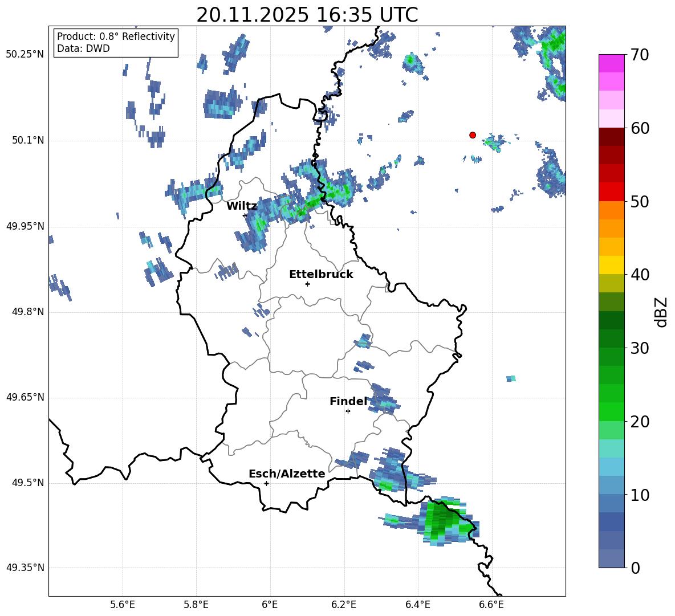The height and width of the screenshot is (616, 675).
Task: Click the red dot marker on the map
Action: [x=473, y=135]
